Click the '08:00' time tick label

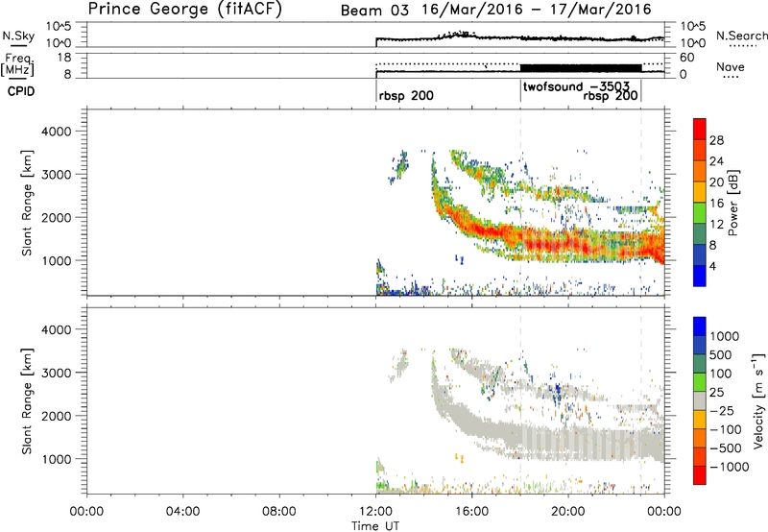279,512
